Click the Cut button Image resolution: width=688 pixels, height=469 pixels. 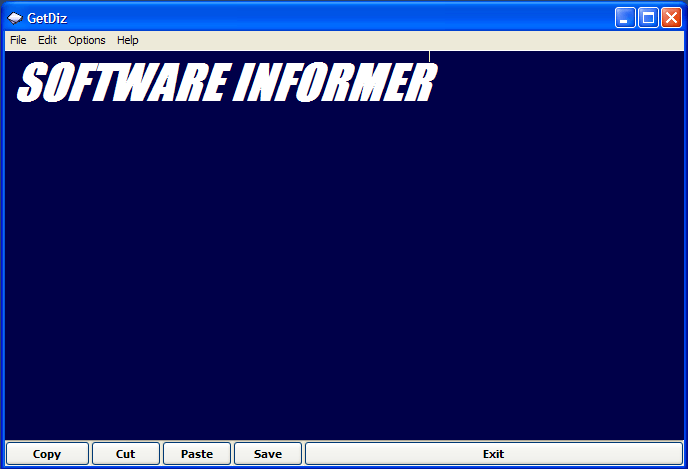click(126, 454)
